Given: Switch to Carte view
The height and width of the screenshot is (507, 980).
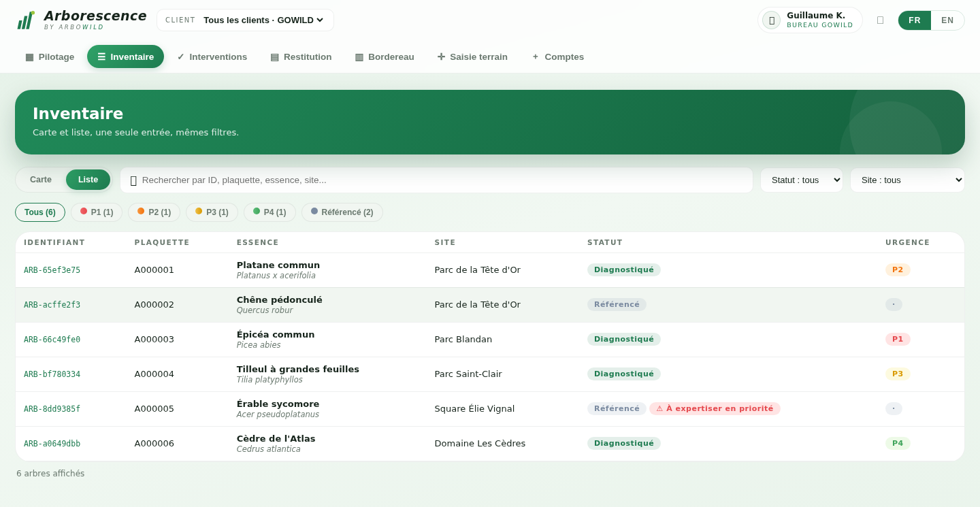Looking at the screenshot, I should (x=41, y=180).
